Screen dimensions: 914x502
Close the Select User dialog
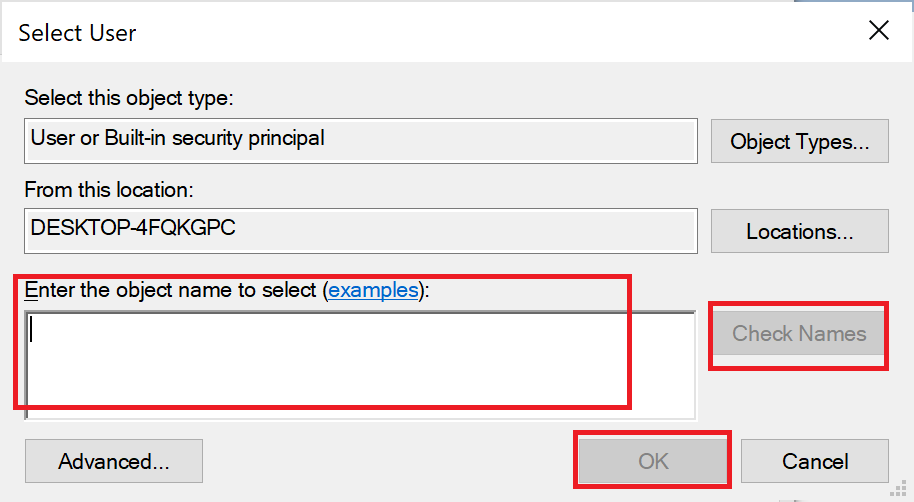pos(878,31)
